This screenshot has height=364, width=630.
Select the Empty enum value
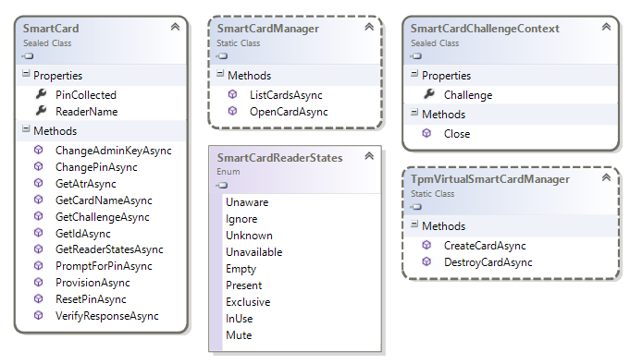241,269
